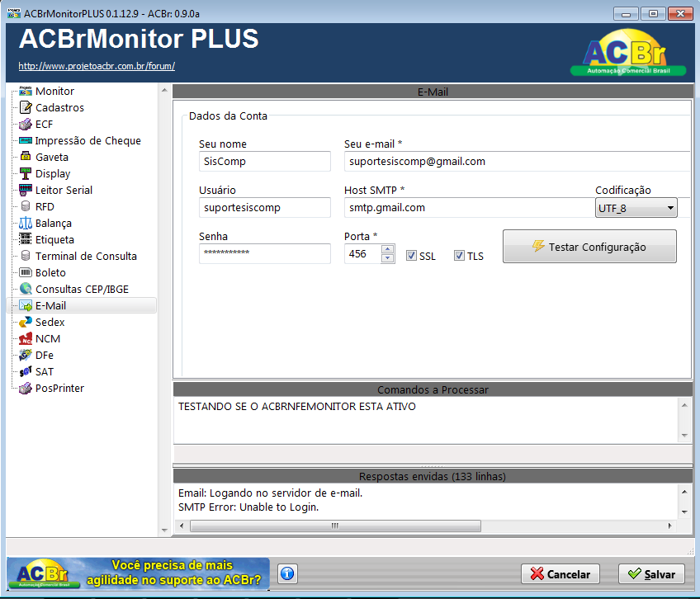
Task: Click the Porta number field
Action: (x=362, y=253)
